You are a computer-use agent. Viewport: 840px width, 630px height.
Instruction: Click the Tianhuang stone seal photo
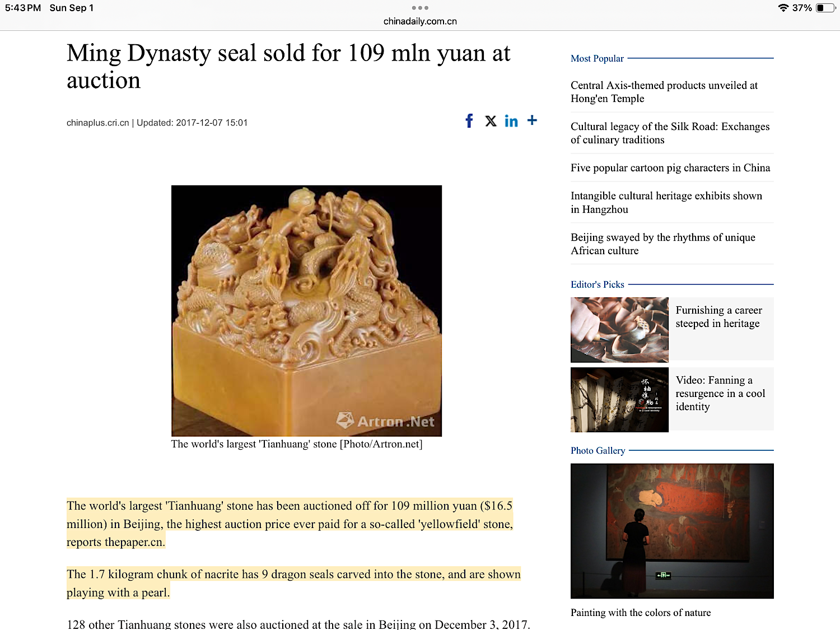click(x=306, y=311)
